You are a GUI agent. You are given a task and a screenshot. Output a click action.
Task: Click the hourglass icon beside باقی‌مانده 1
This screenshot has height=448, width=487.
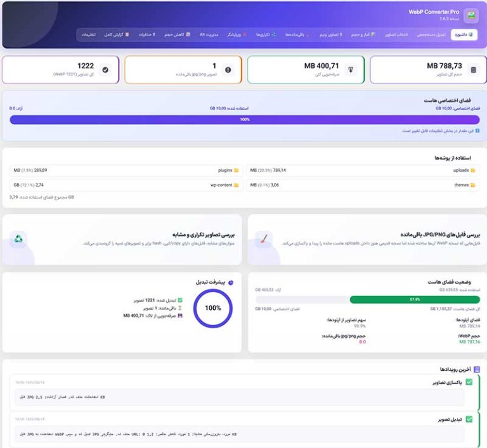(180, 308)
